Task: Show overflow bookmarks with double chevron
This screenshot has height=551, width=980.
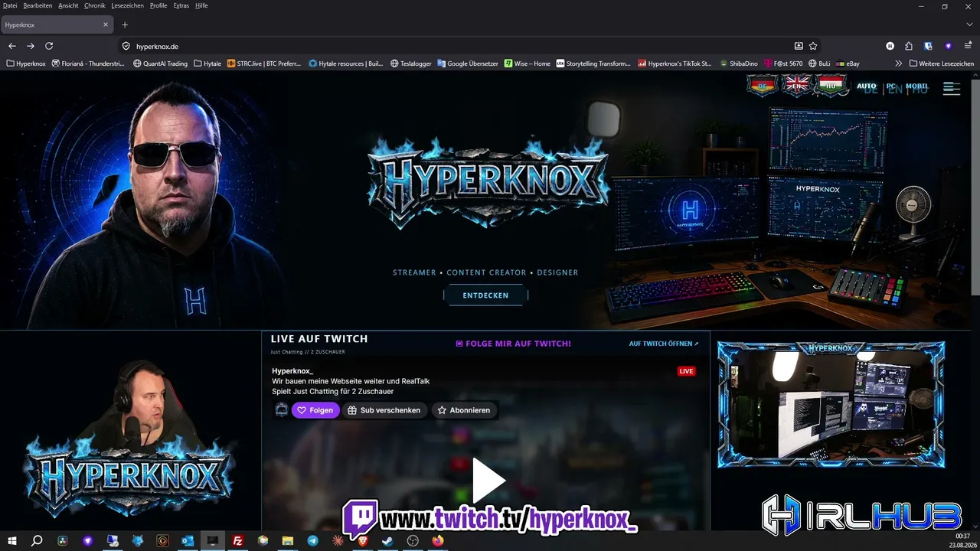Action: point(899,64)
